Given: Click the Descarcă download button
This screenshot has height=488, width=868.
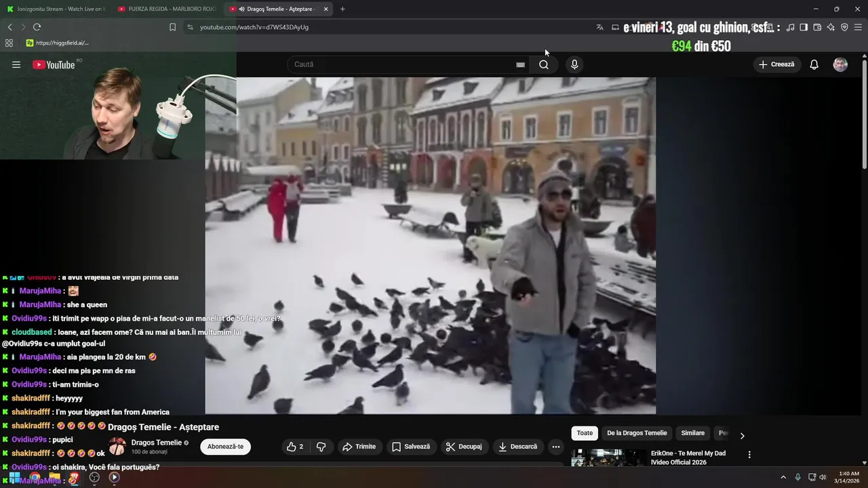Looking at the screenshot, I should coord(517,447).
